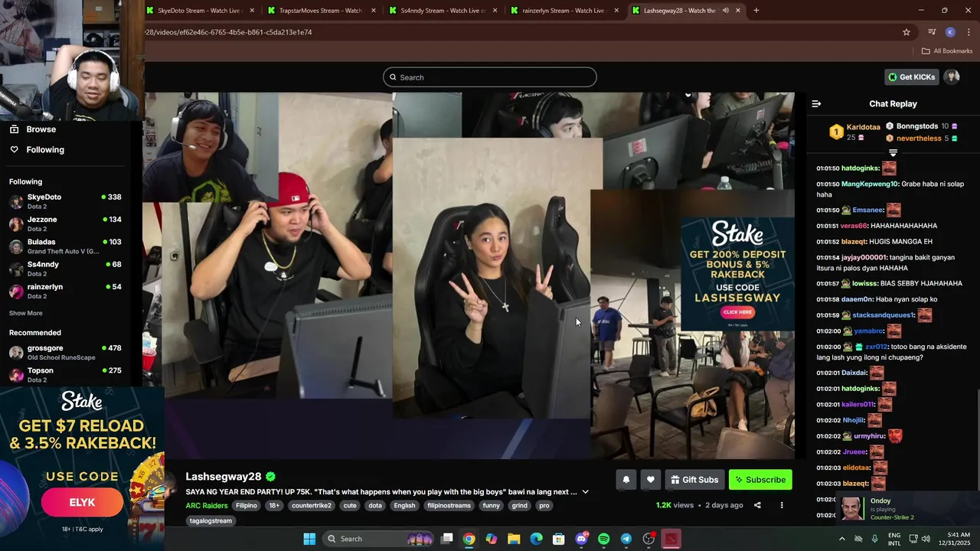Open the Windows Start menu
The image size is (980, 551).
click(309, 539)
